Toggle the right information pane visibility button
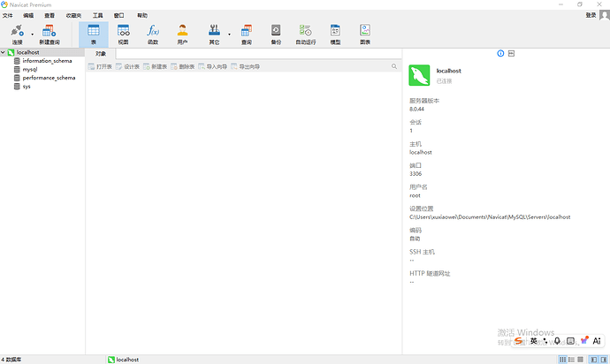Image resolution: width=610 pixels, height=364 pixels. click(604, 360)
